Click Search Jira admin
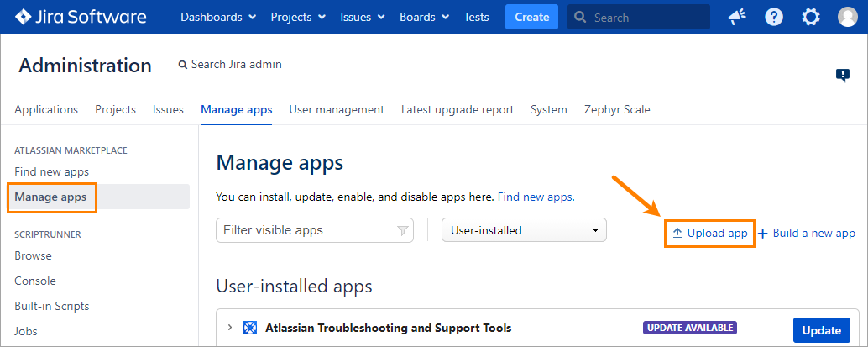Screen dimensions: 868x347 point(230,65)
